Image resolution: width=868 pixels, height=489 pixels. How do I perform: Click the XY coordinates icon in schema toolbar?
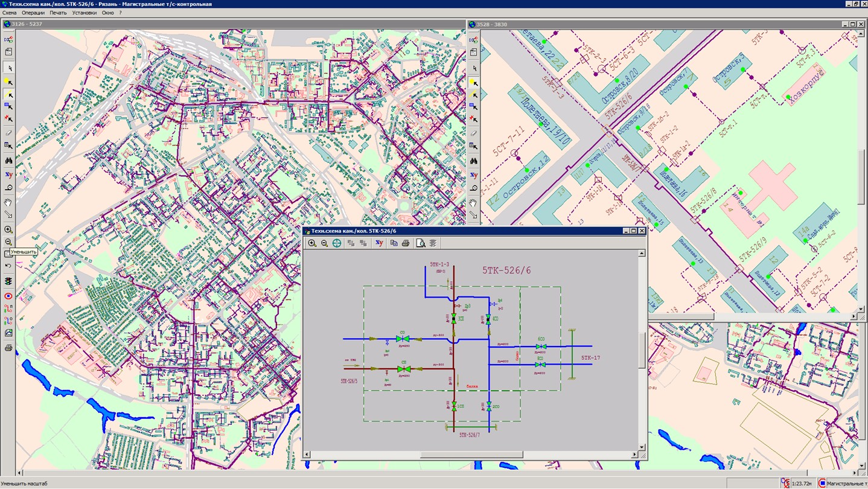379,243
